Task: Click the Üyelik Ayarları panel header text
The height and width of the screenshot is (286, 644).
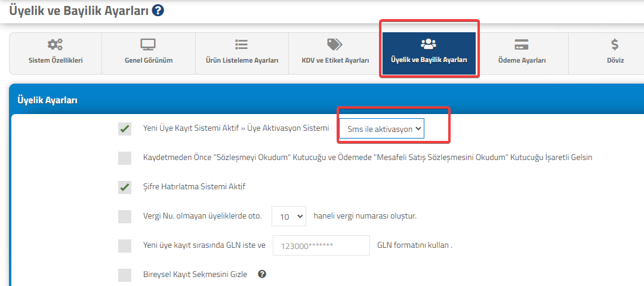Action: pyautogui.click(x=48, y=100)
